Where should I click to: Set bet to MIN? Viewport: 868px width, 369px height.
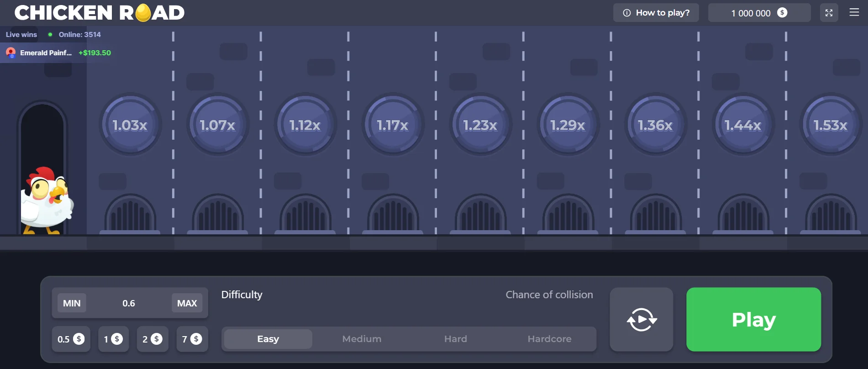(x=72, y=303)
